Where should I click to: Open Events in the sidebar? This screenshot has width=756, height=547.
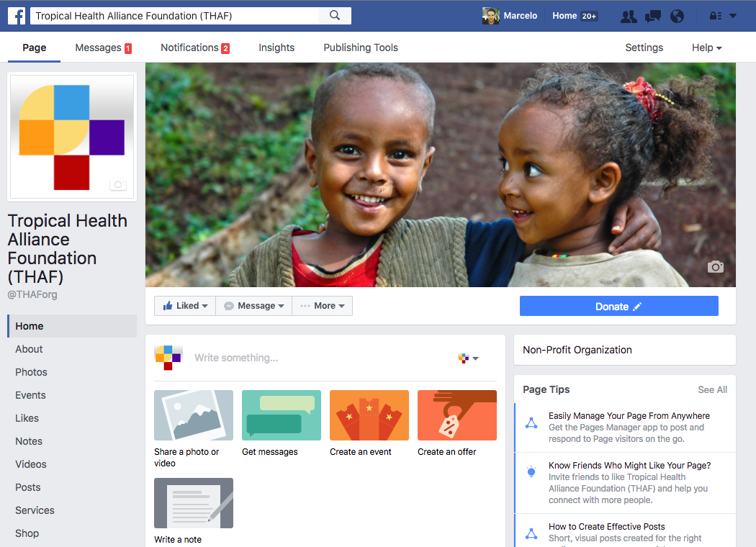[30, 395]
